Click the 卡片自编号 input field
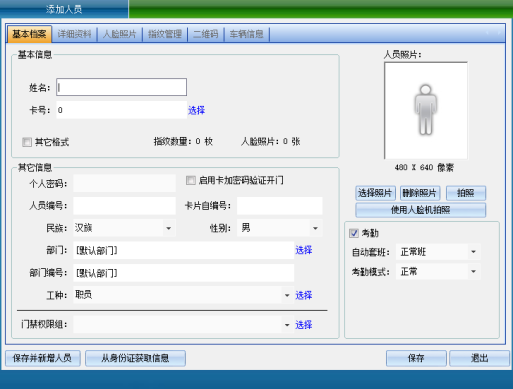 (280, 206)
